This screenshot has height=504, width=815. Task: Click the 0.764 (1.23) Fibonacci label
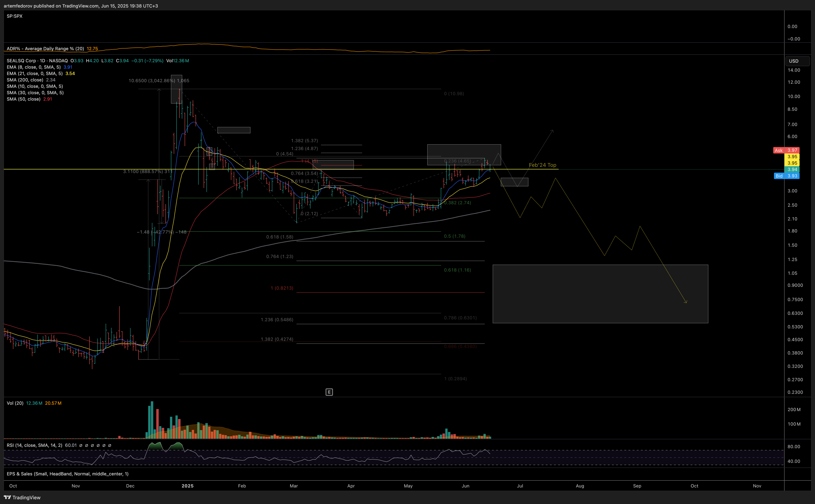coord(280,257)
